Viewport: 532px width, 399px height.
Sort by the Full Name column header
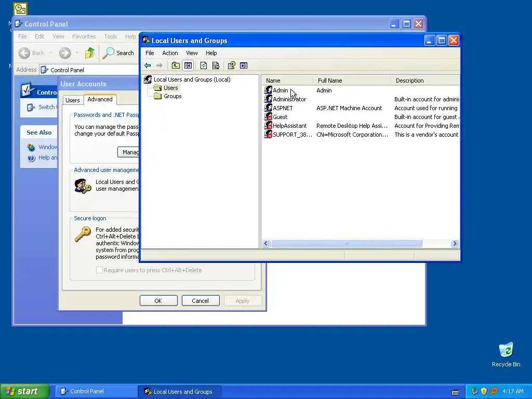click(352, 81)
